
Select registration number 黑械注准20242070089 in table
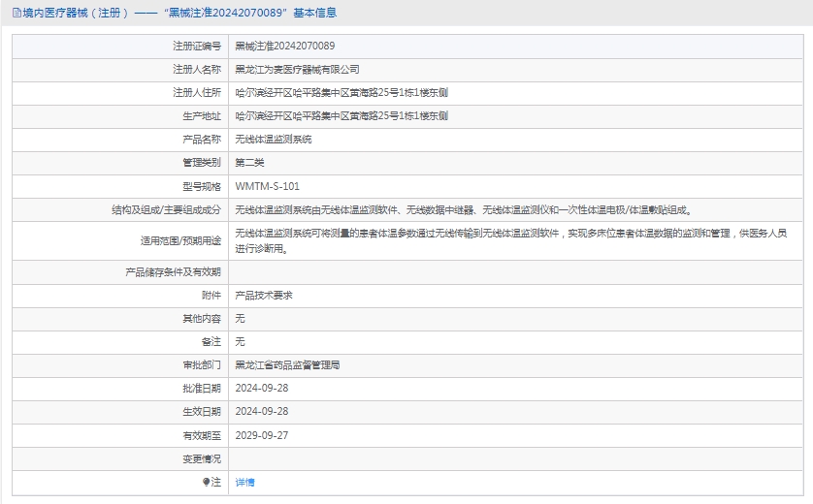click(285, 46)
